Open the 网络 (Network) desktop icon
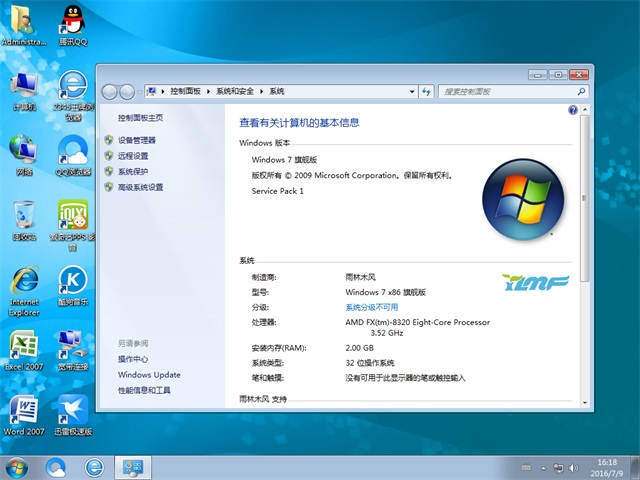Screen dimensions: 640x480 pos(24,155)
